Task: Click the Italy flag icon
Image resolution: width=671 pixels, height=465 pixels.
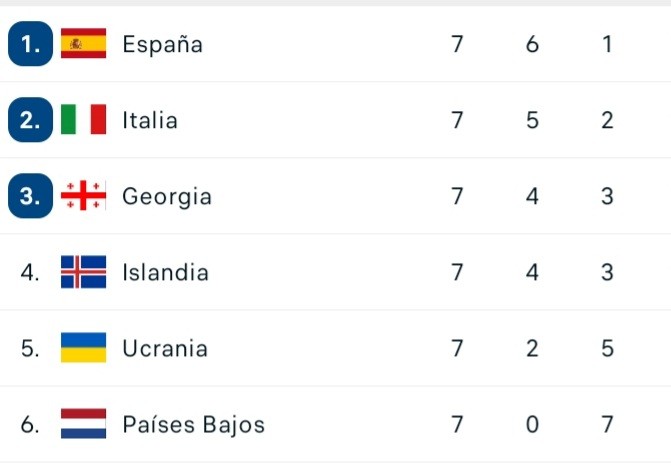Action: tap(83, 120)
